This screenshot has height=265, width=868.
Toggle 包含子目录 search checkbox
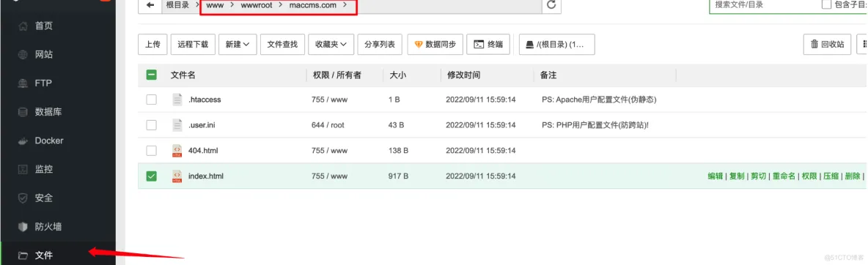(826, 4)
